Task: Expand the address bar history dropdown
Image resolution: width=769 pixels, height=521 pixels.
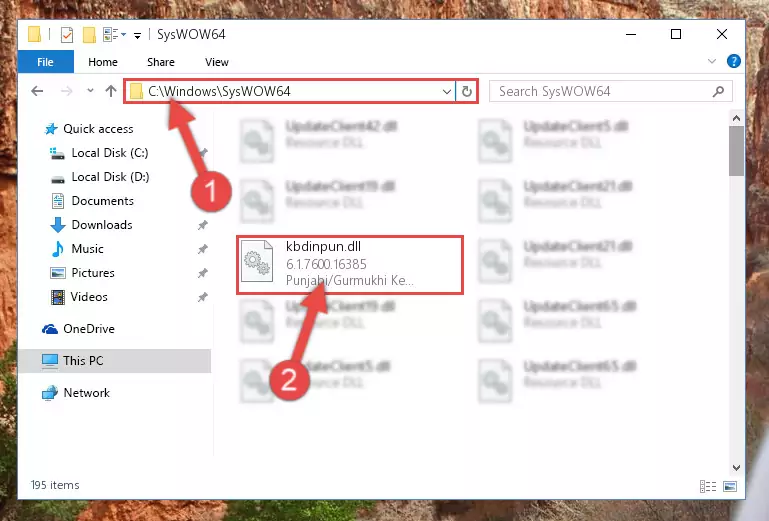Action: 446,91
